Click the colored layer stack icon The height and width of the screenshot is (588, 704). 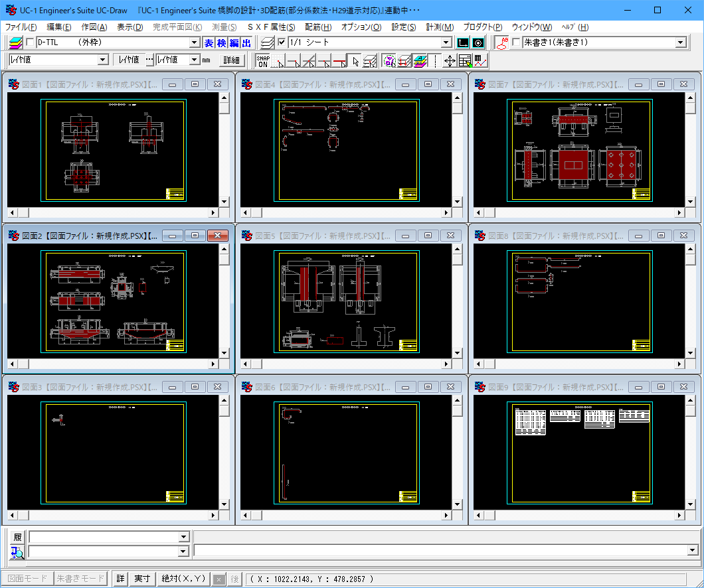click(16, 42)
